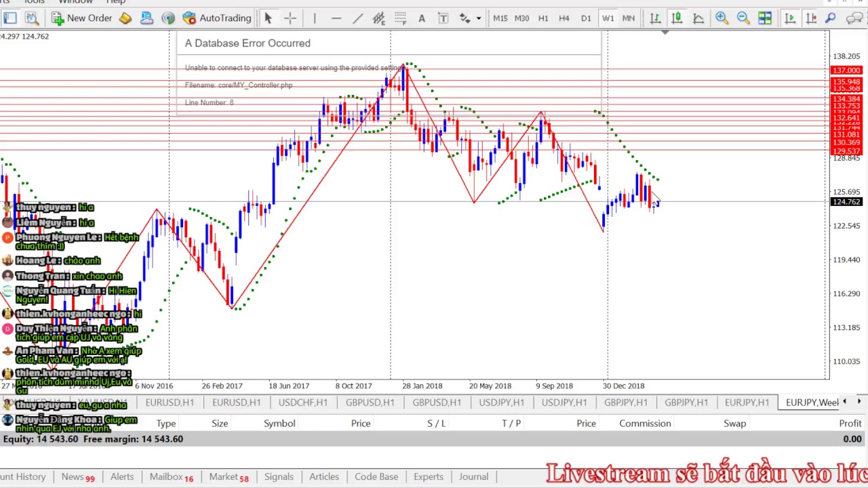The height and width of the screenshot is (488, 868).
Task: Toggle chart shift from right edge
Action: click(811, 18)
